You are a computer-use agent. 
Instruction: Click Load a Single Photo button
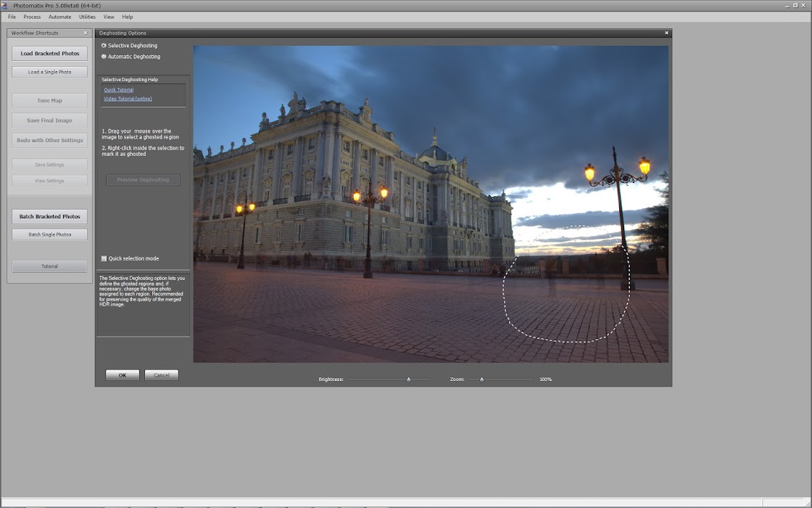[50, 72]
